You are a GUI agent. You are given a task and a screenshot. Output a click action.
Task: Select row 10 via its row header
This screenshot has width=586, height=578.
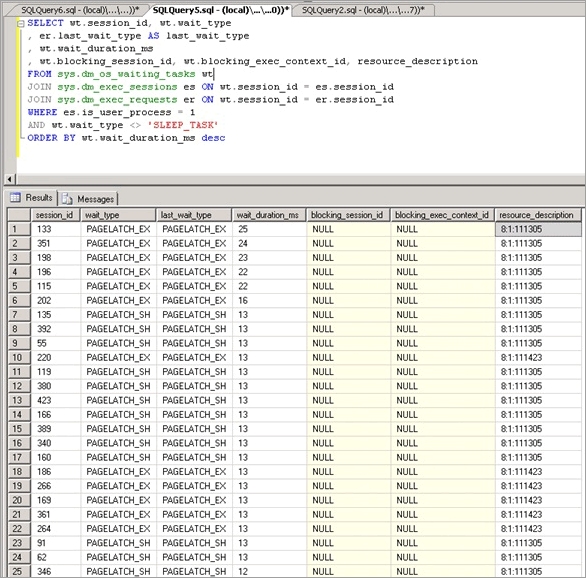point(19,358)
